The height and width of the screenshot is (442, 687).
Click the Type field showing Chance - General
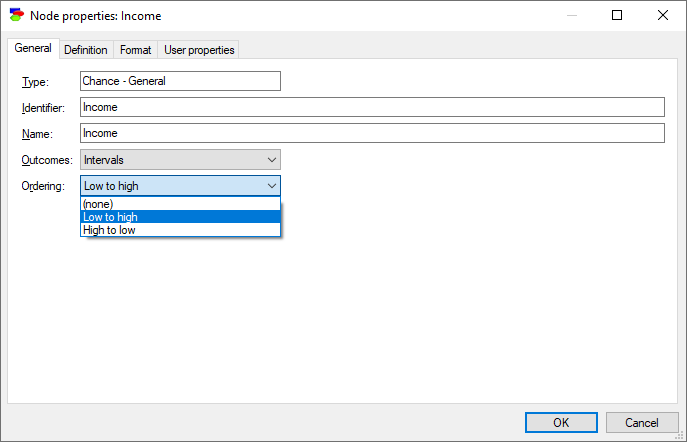pos(180,81)
